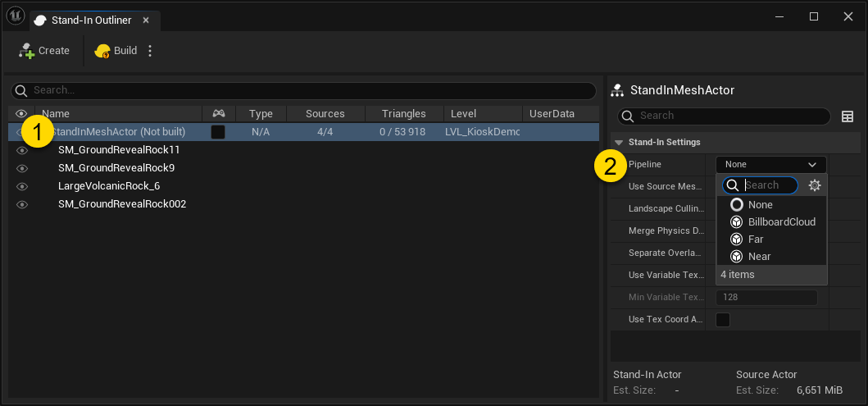Sort by the Type column
868x406 pixels.
[261, 113]
